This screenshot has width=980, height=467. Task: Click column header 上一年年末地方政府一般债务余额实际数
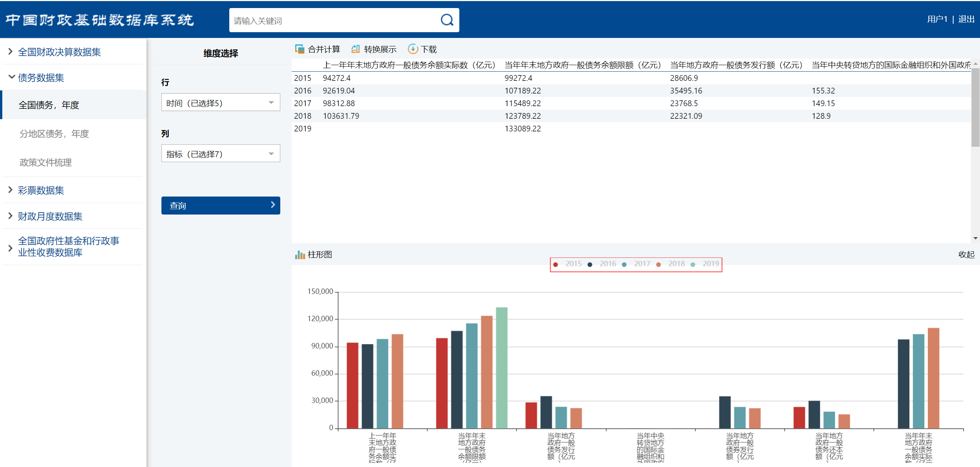409,65
